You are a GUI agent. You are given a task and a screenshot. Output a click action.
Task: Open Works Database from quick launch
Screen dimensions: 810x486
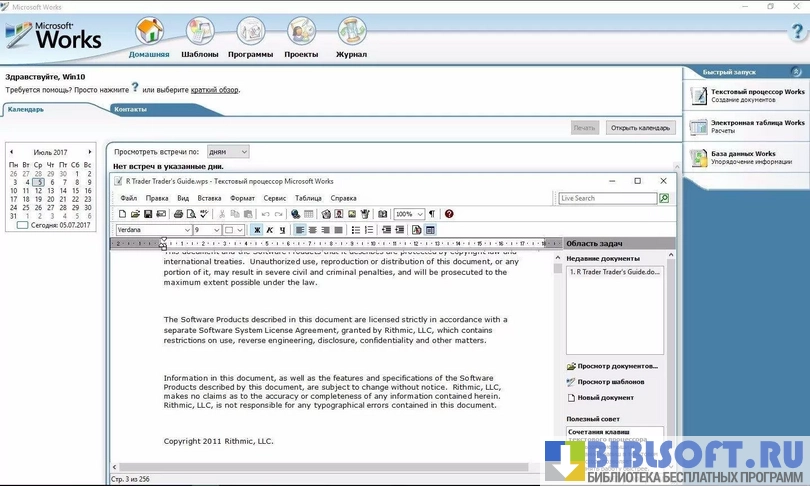pyautogui.click(x=746, y=157)
